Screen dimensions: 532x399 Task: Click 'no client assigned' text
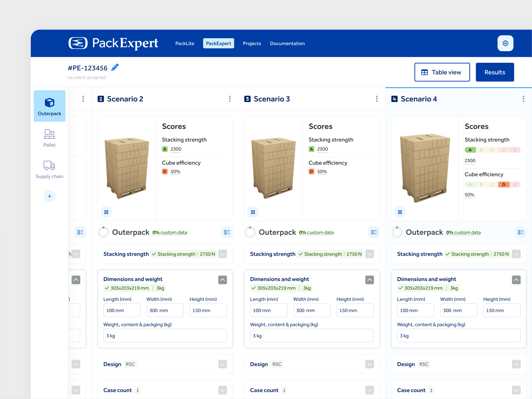[x=87, y=78]
